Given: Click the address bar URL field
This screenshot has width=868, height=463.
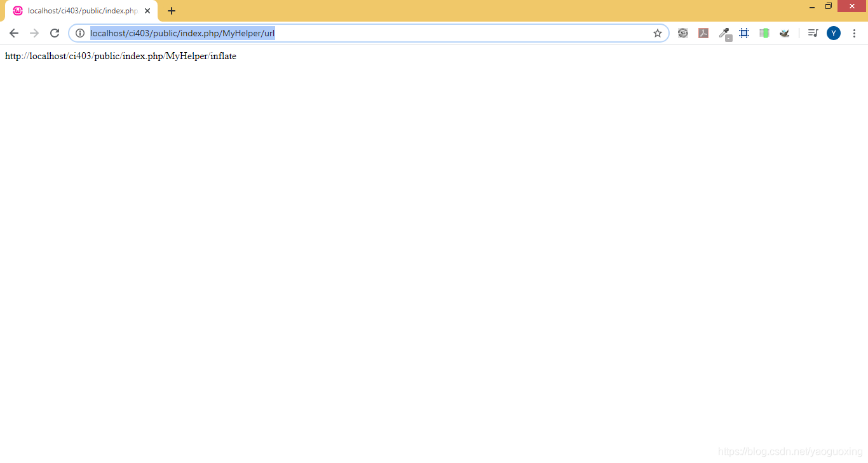Looking at the screenshot, I should point(369,33).
